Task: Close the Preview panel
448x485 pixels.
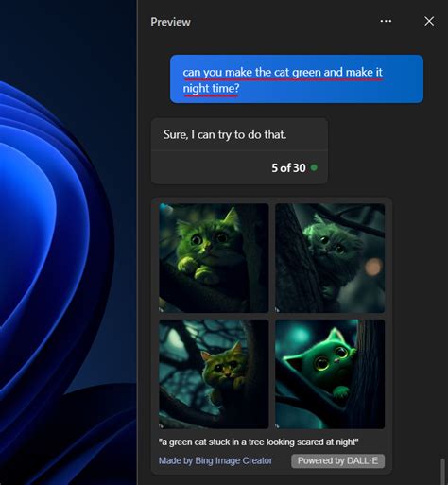Action: (x=429, y=22)
